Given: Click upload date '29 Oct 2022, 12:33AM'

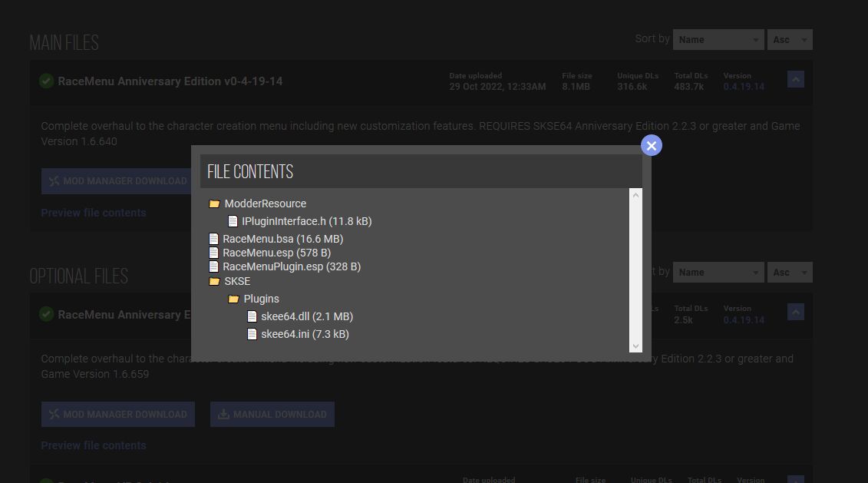Looking at the screenshot, I should click(497, 87).
